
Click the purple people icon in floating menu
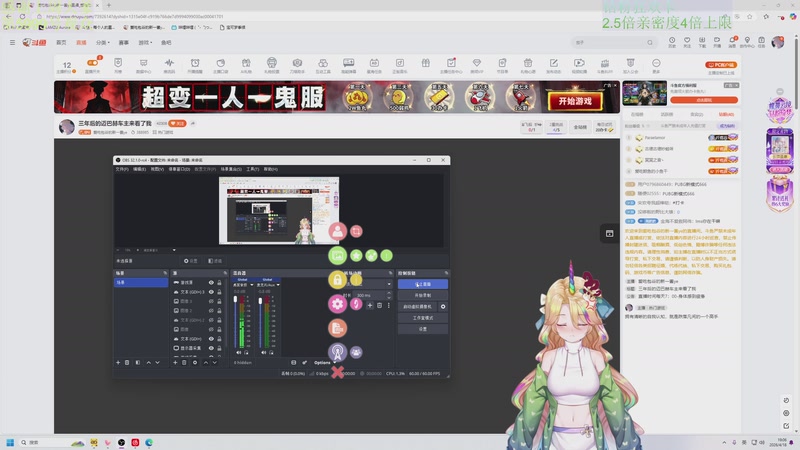(356, 352)
